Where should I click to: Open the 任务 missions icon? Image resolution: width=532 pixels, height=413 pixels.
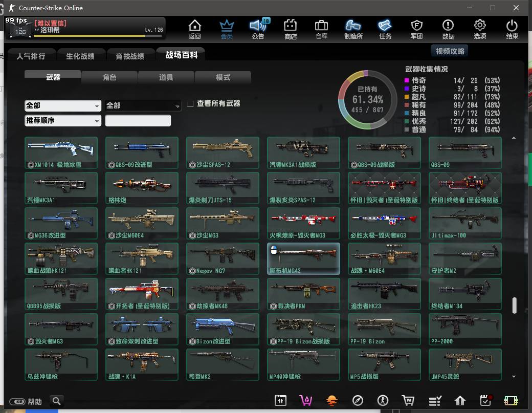pos(385,29)
